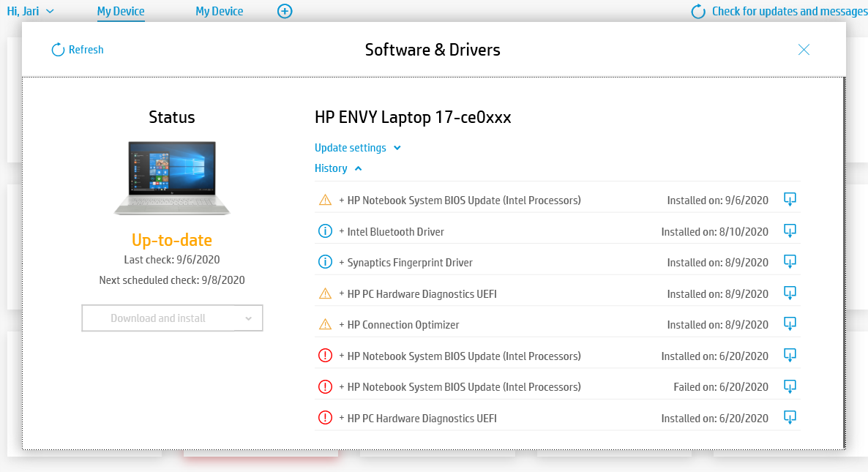Screen dimensions: 868x472
Task: Collapse the History section
Action: [x=338, y=168]
